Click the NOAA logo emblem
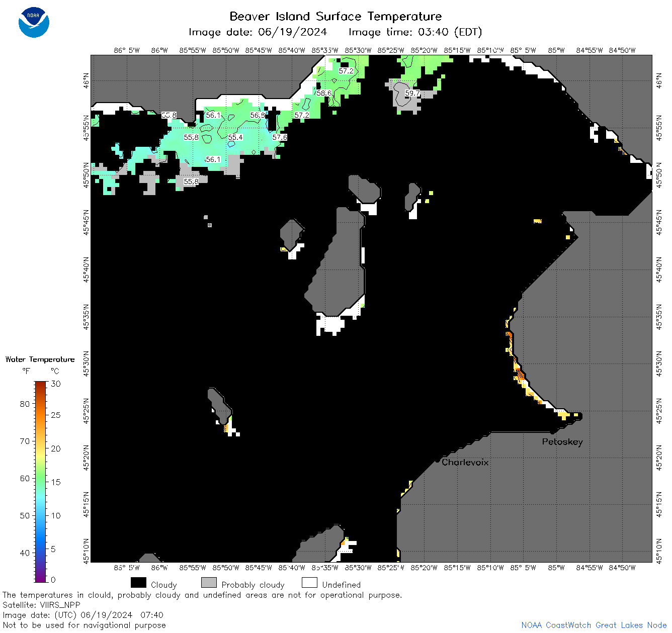672x633 pixels. coord(34,22)
